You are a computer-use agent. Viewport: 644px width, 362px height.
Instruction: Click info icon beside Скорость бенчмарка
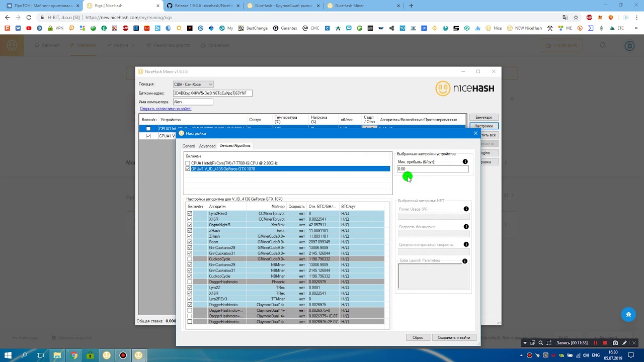[466, 227]
